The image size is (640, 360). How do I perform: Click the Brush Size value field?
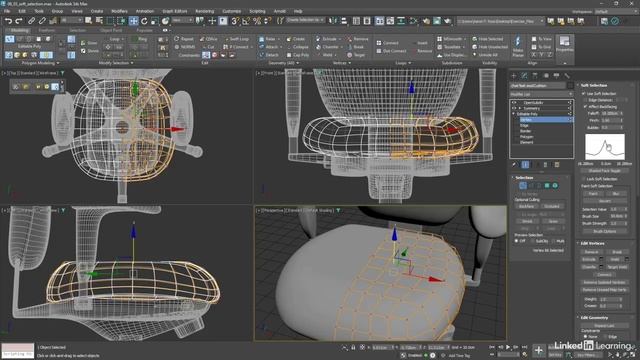[x=616, y=216]
